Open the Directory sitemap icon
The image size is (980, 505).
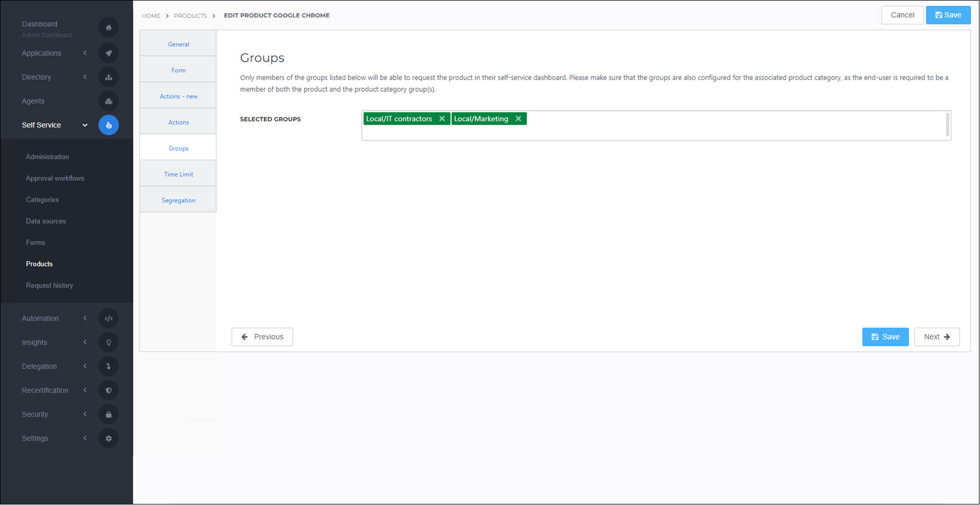point(108,77)
